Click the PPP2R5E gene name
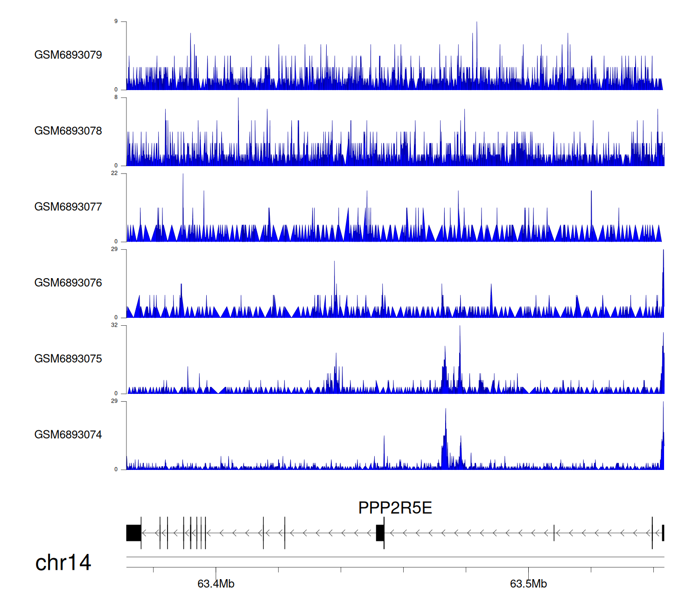 click(395, 508)
